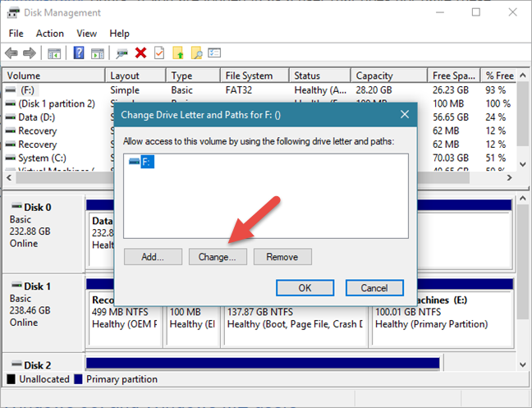Image resolution: width=532 pixels, height=408 pixels.
Task: Maximize the Disk Management window
Action: 476,12
